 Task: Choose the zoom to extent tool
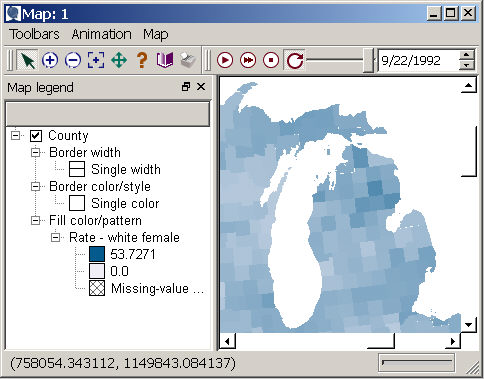click(96, 60)
